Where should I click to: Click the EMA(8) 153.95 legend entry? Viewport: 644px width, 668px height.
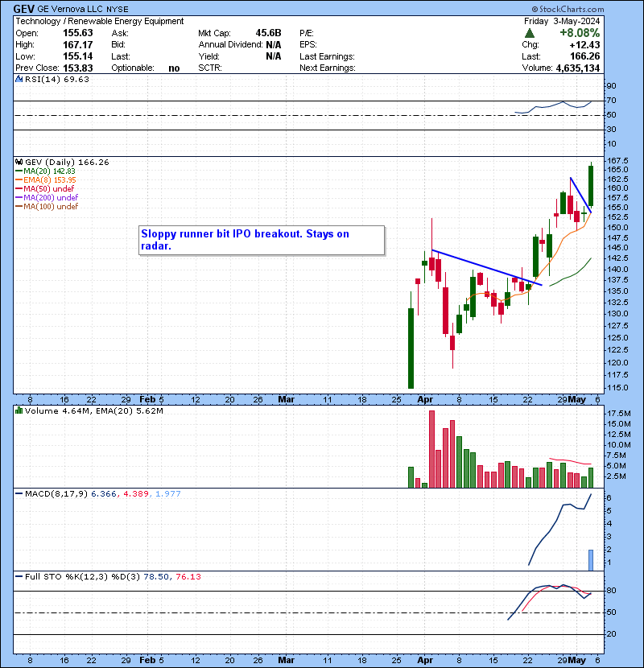click(x=50, y=180)
